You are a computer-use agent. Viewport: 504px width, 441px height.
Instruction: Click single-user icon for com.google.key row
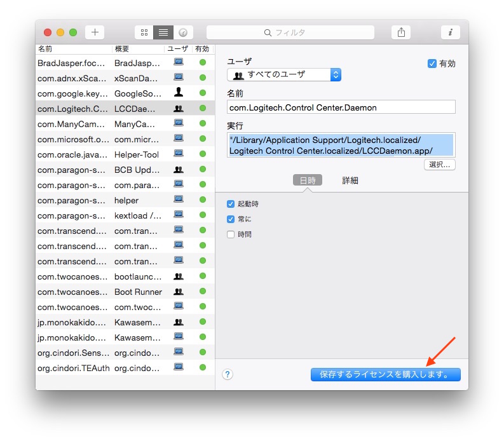tap(179, 92)
